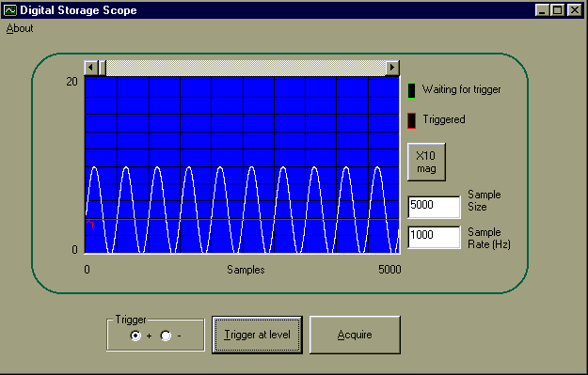Select the negative (-) trigger radio button

[x=166, y=336]
